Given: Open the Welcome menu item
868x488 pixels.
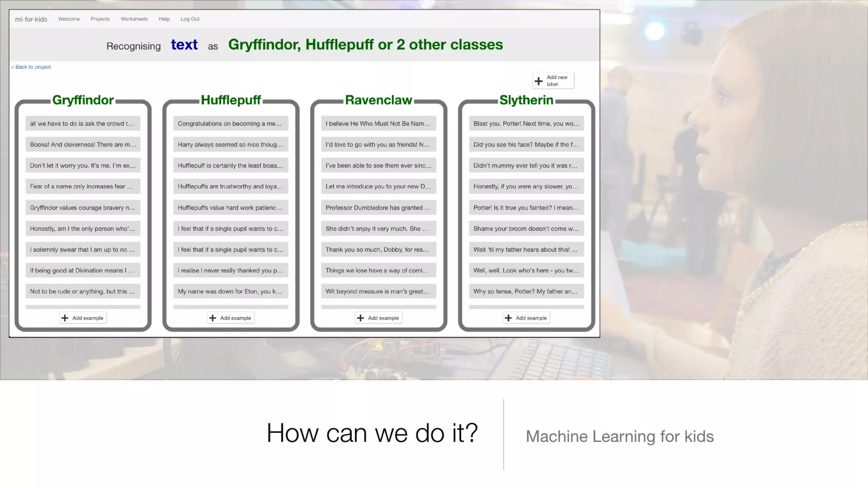Looking at the screenshot, I should pyautogui.click(x=69, y=19).
